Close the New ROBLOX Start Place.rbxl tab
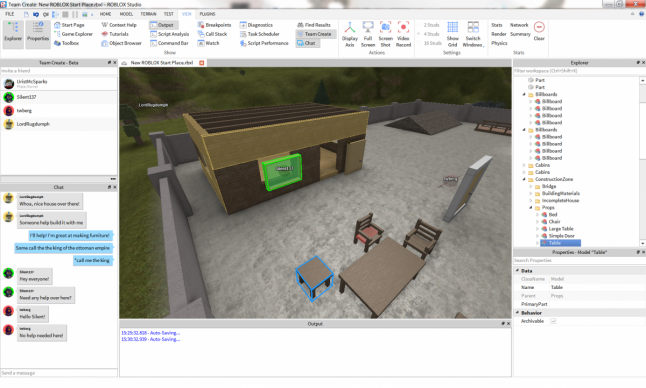The height and width of the screenshot is (388, 646). click(x=201, y=63)
